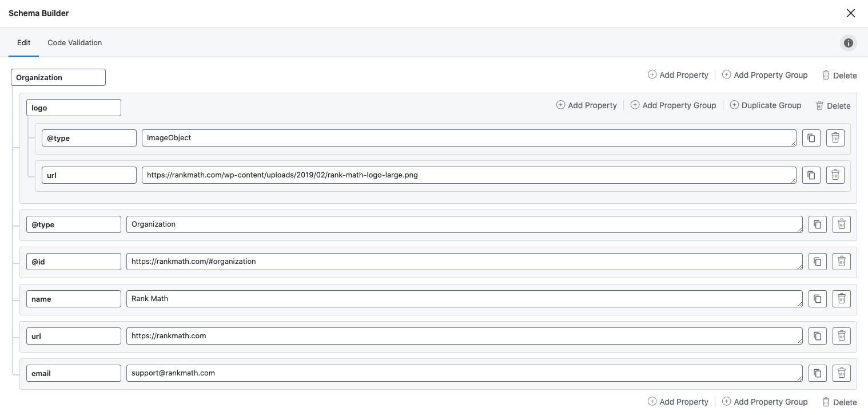Edit the @type key field inside logo
The height and width of the screenshot is (415, 868).
point(89,138)
